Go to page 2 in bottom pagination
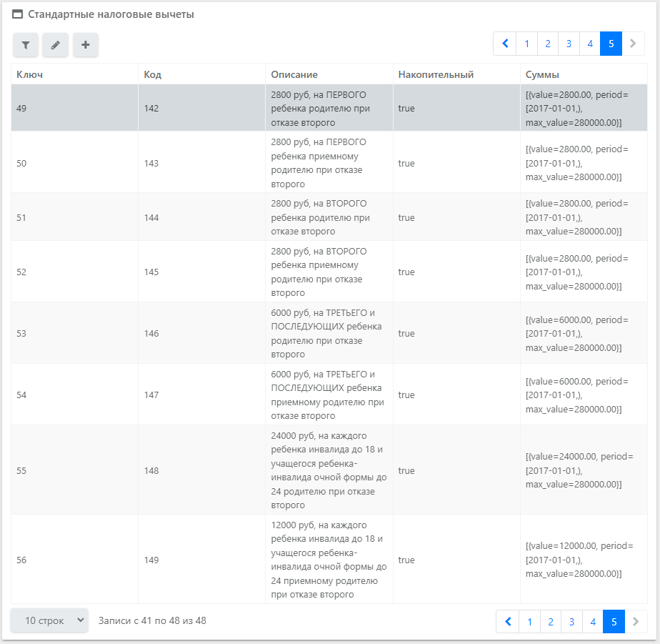660x644 pixels. (x=551, y=622)
